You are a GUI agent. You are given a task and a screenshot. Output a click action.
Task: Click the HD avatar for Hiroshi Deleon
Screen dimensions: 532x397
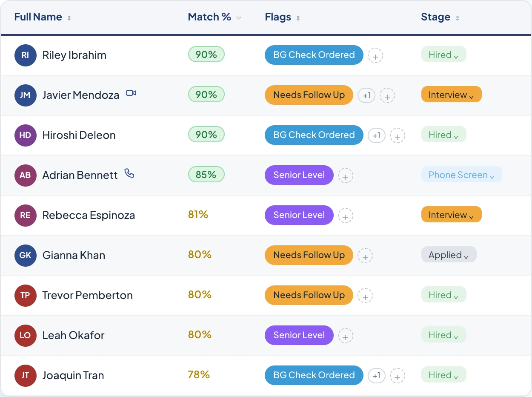[x=26, y=135]
